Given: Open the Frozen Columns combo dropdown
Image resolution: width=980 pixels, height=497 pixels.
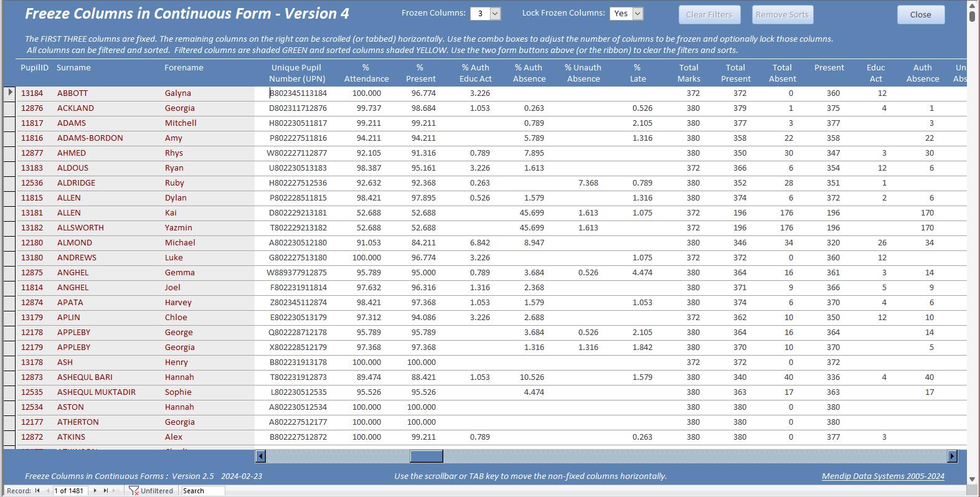Looking at the screenshot, I should 495,14.
